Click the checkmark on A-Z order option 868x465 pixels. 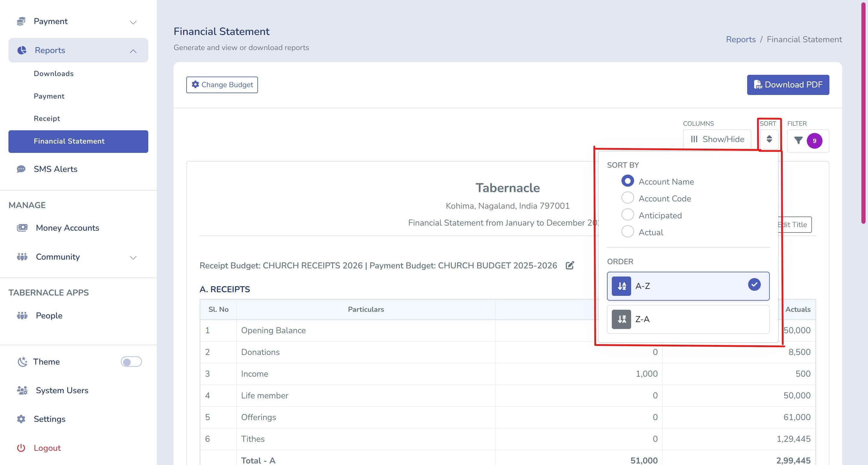point(754,285)
